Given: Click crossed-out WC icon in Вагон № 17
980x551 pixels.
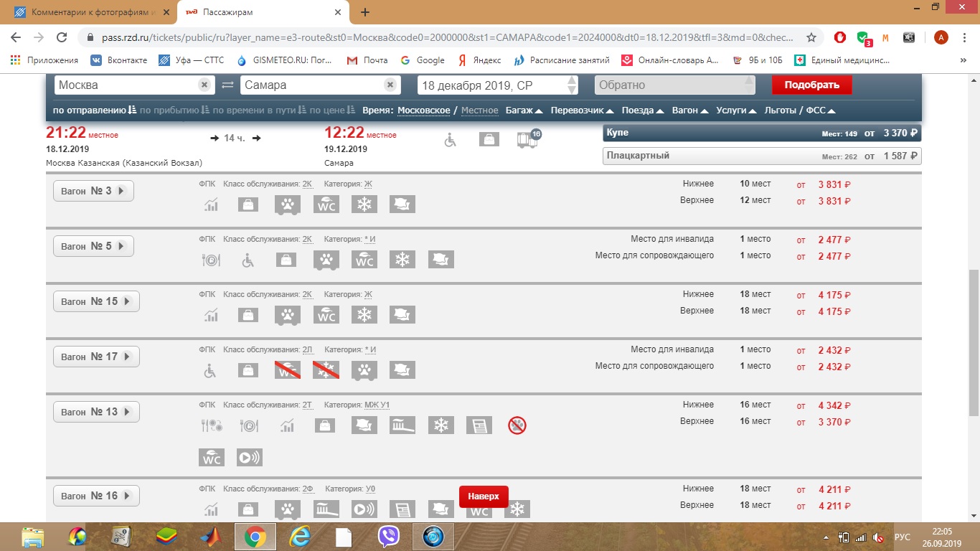Looking at the screenshot, I should click(288, 370).
